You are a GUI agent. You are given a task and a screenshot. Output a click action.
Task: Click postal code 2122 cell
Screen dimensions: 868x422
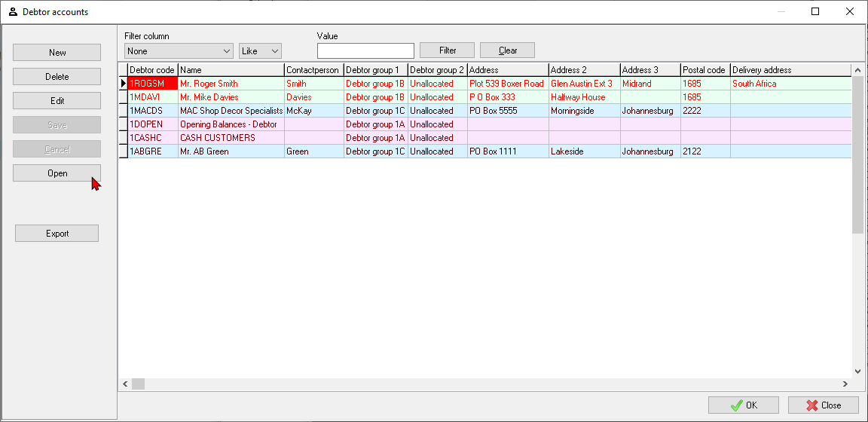[x=705, y=151]
